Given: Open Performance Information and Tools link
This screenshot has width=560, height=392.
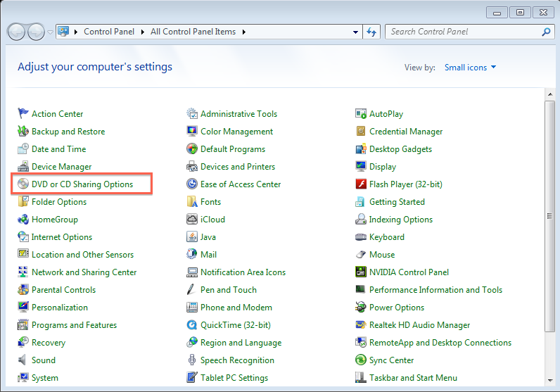Looking at the screenshot, I should click(435, 290).
